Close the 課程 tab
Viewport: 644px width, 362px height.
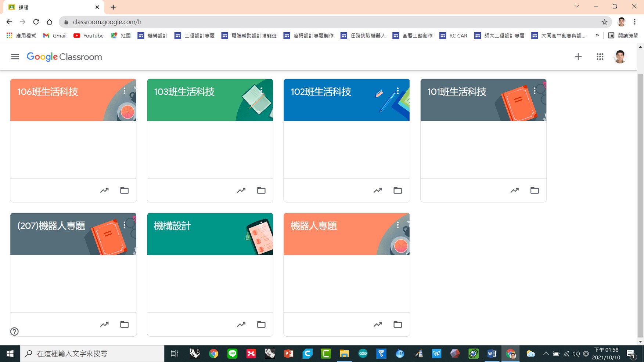(x=97, y=7)
